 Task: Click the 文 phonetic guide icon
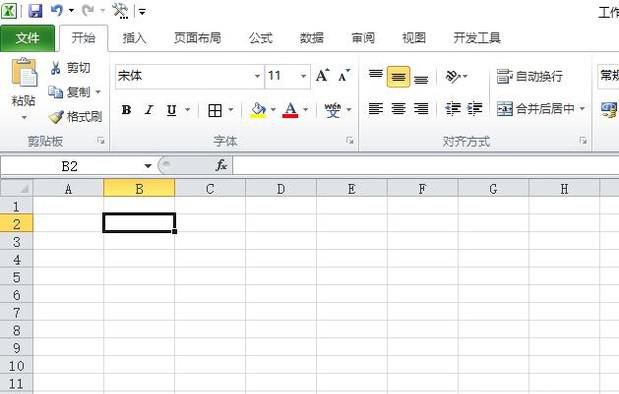click(x=332, y=110)
